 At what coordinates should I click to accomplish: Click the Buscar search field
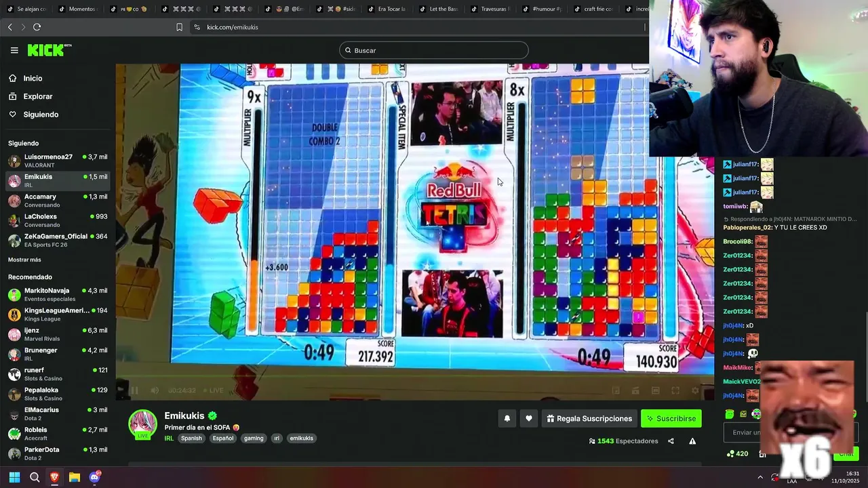(434, 50)
